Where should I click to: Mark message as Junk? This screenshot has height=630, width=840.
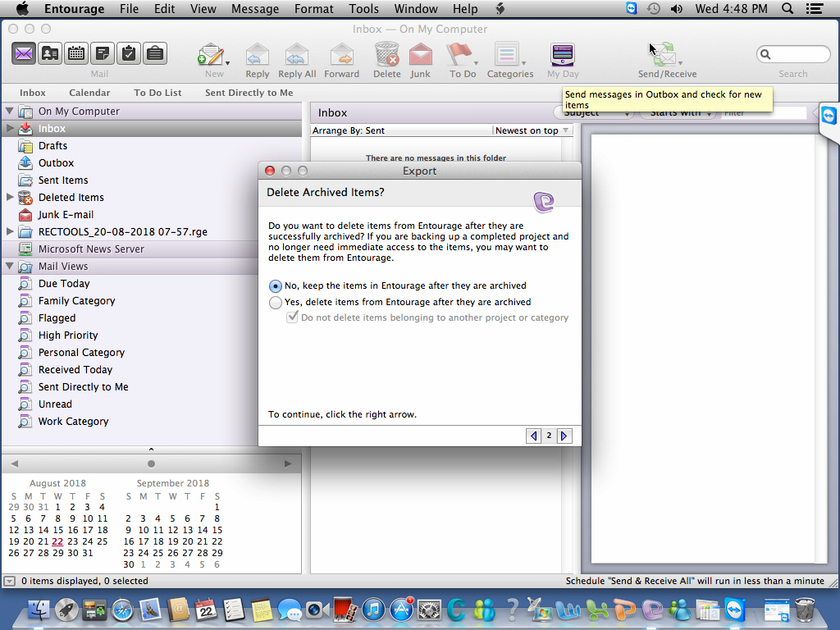pyautogui.click(x=421, y=55)
